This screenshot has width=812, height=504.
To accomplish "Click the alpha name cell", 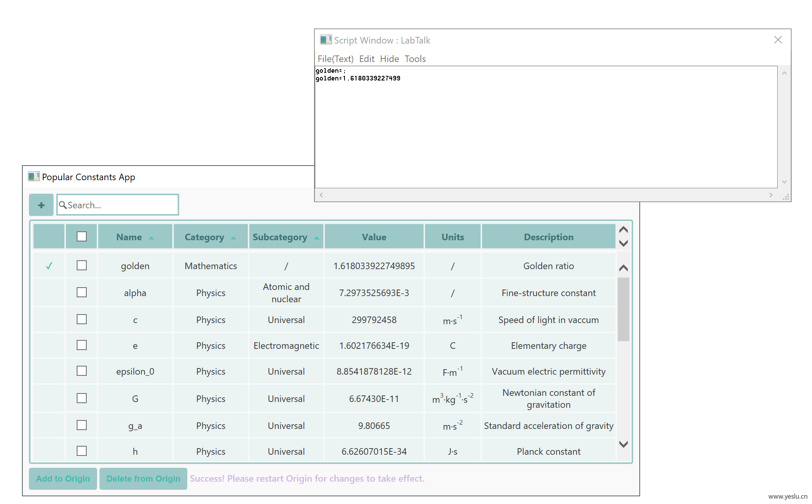I will coord(135,293).
